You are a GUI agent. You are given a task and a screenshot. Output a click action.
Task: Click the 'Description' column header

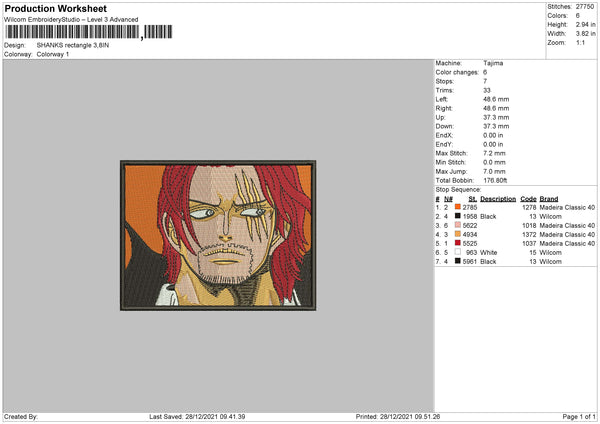498,199
